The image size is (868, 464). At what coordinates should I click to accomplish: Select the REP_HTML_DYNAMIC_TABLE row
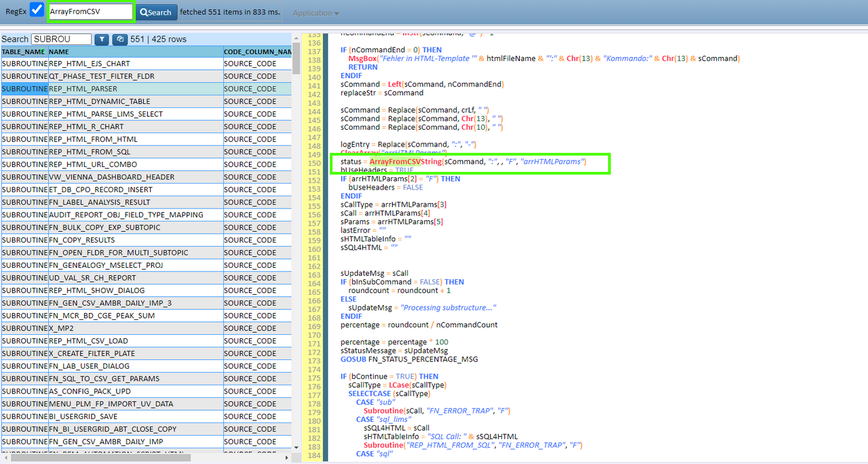pyautogui.click(x=134, y=101)
